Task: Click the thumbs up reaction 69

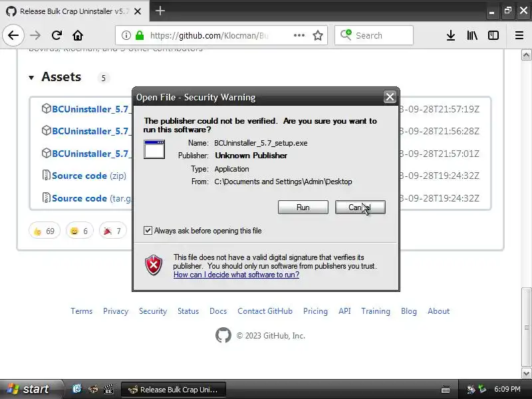Action: coord(45,231)
